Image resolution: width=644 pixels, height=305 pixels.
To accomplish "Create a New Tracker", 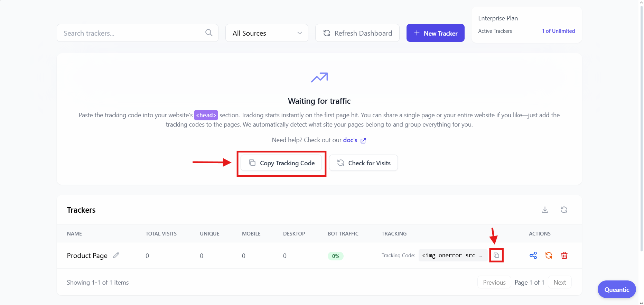I will tap(435, 33).
